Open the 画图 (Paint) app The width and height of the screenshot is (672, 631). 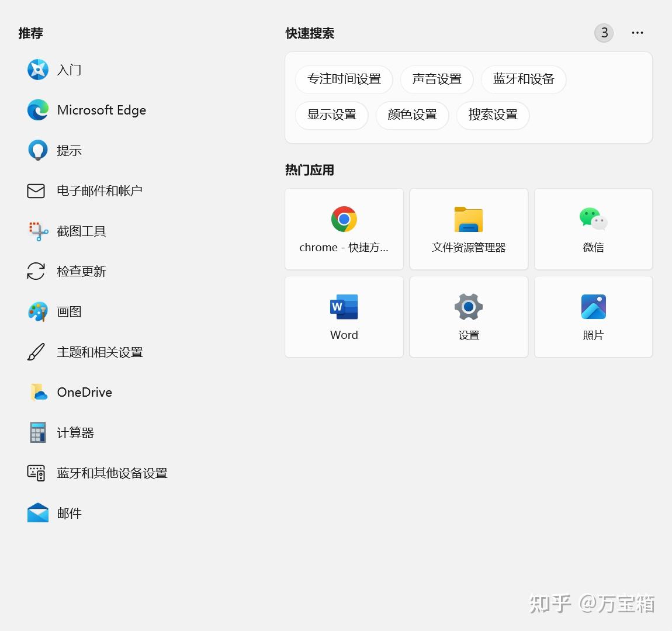click(x=69, y=311)
